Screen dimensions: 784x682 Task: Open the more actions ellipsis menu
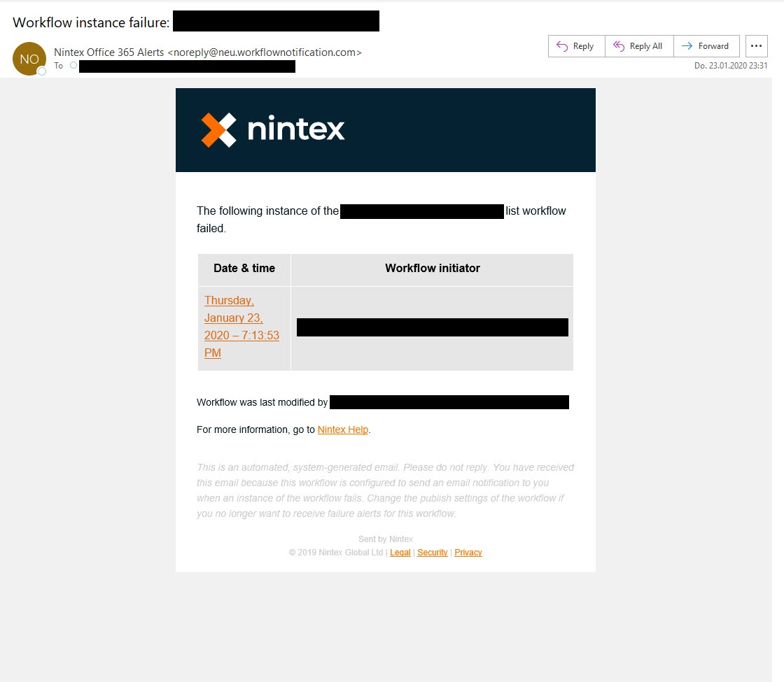click(757, 46)
